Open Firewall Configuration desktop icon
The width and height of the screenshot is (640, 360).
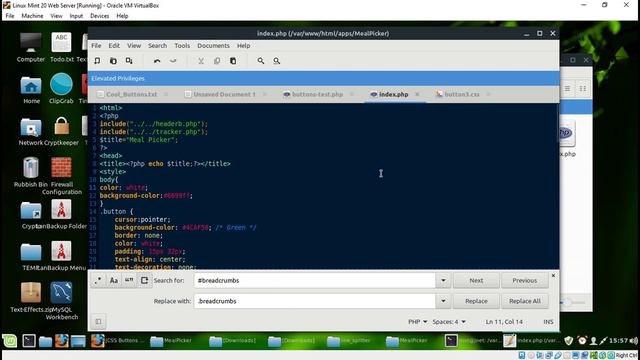(62, 176)
